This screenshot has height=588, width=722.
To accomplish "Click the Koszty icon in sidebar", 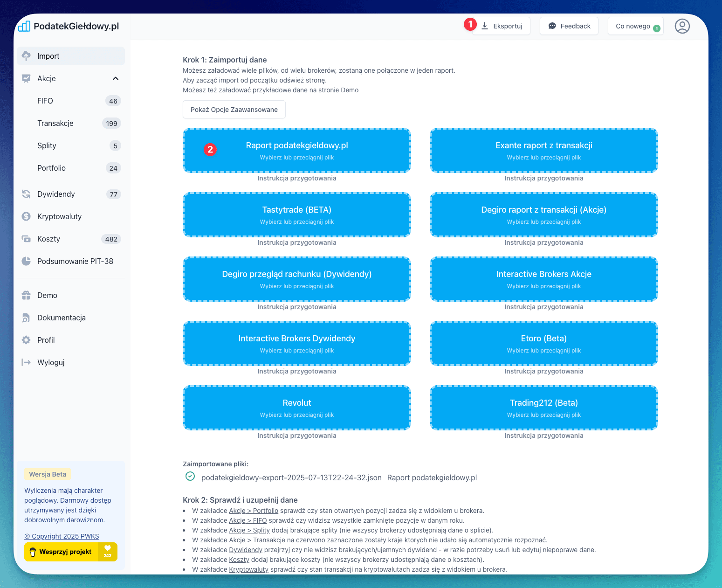I will (26, 239).
